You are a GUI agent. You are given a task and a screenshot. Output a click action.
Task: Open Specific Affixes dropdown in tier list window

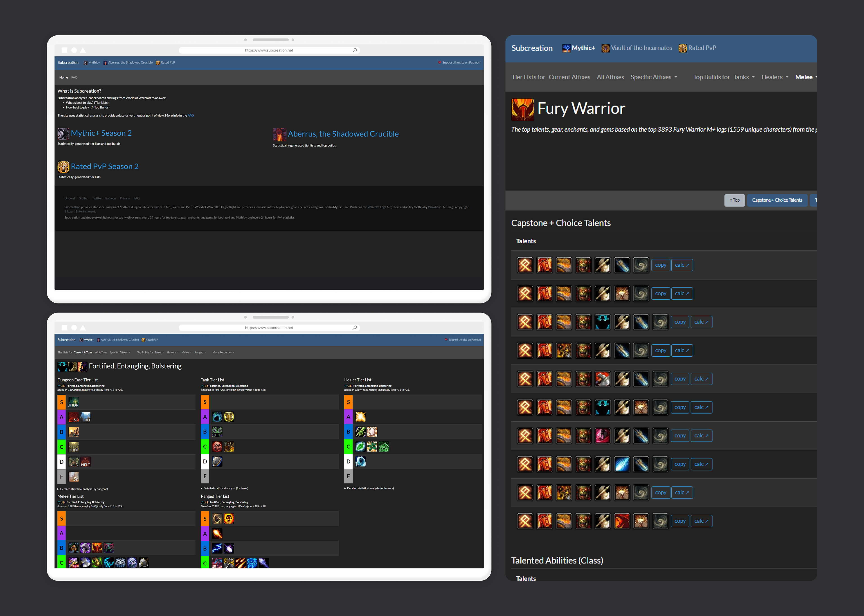point(120,352)
